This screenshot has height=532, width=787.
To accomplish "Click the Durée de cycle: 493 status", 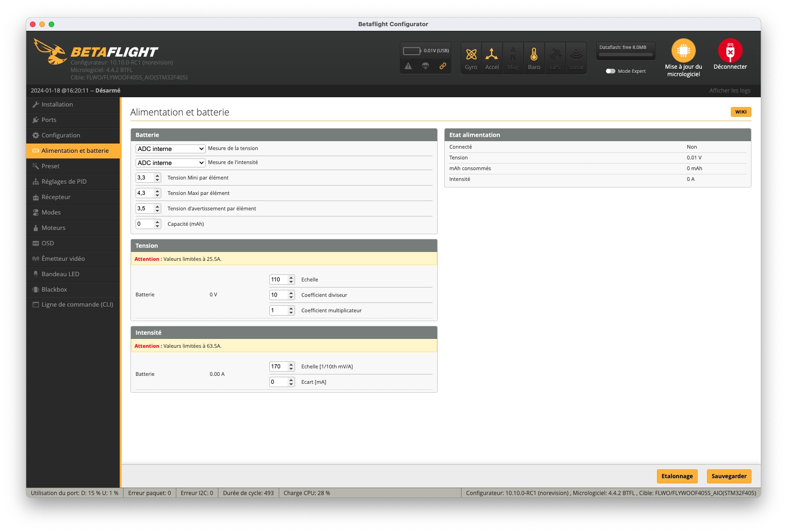I will tap(248, 493).
